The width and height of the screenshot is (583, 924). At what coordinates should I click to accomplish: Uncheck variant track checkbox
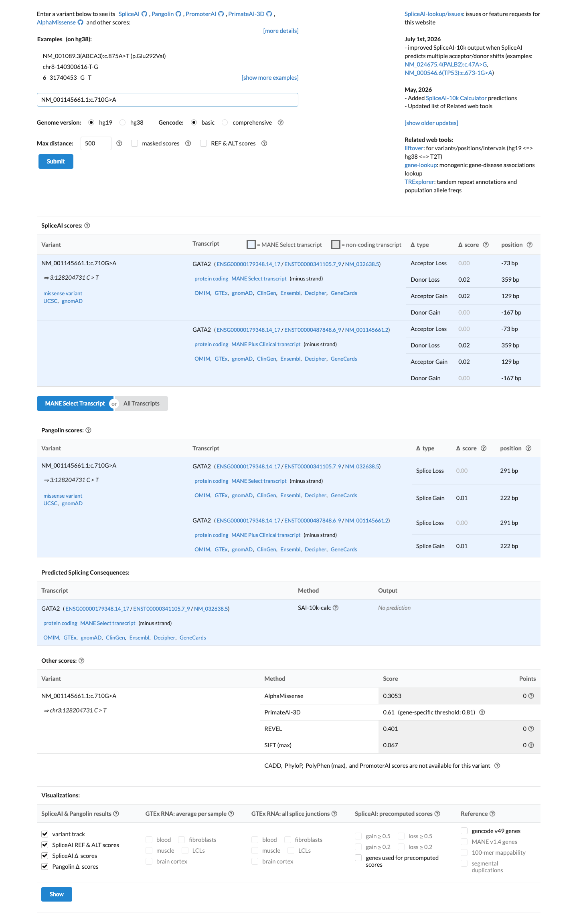point(45,834)
